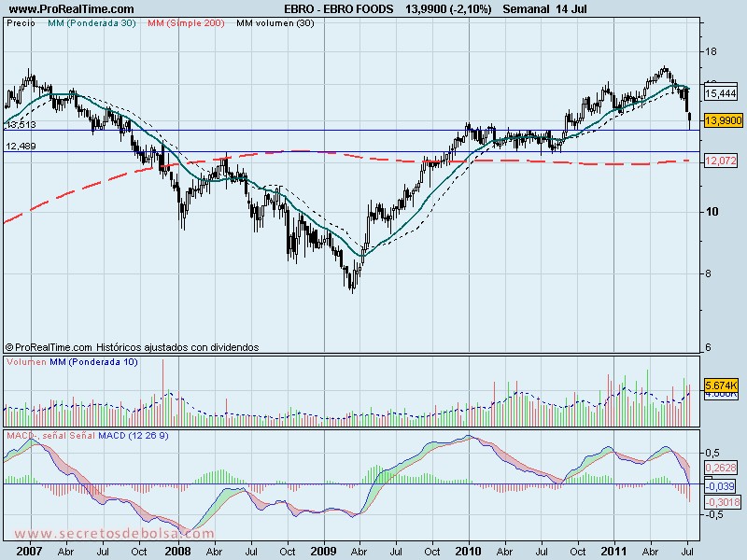
Task: Click the 13,513 horizontal line label
Action: (x=21, y=125)
